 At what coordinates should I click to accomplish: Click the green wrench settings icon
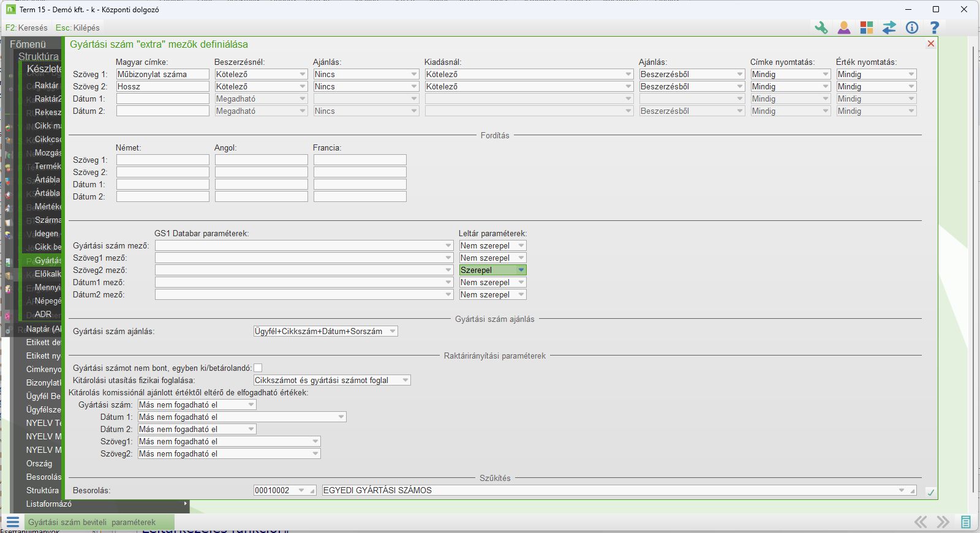[x=821, y=28]
